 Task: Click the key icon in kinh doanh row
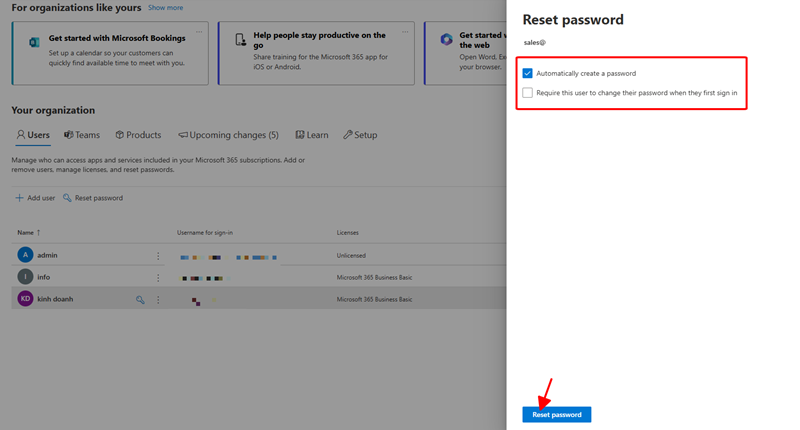140,299
